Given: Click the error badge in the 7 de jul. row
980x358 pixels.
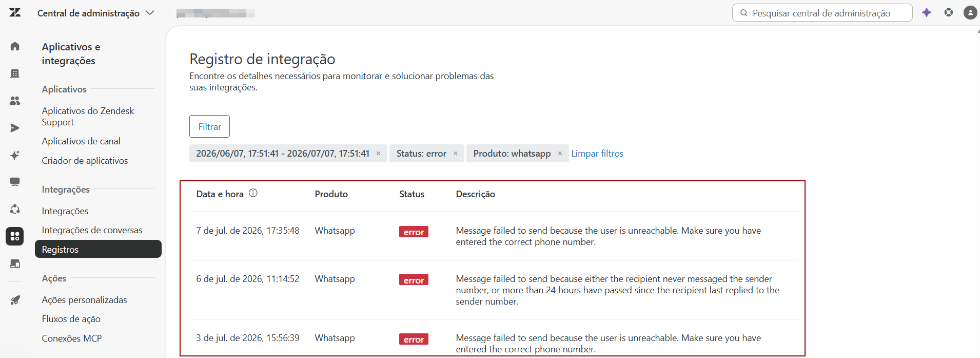Looking at the screenshot, I should (414, 232).
